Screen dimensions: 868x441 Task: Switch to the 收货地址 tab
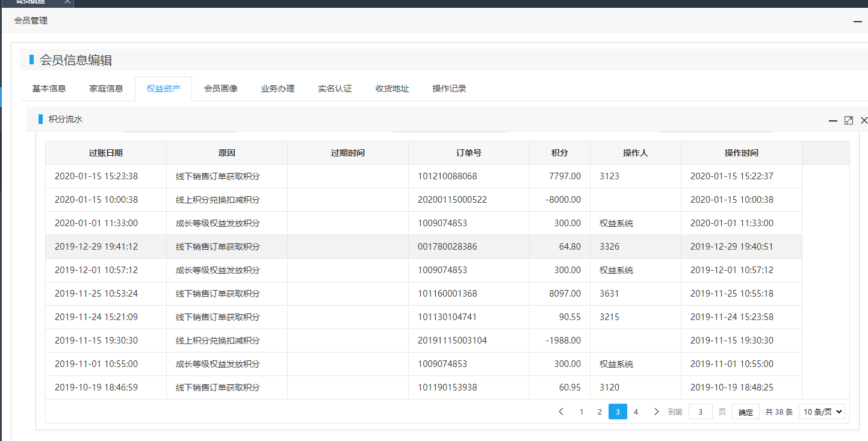click(392, 88)
